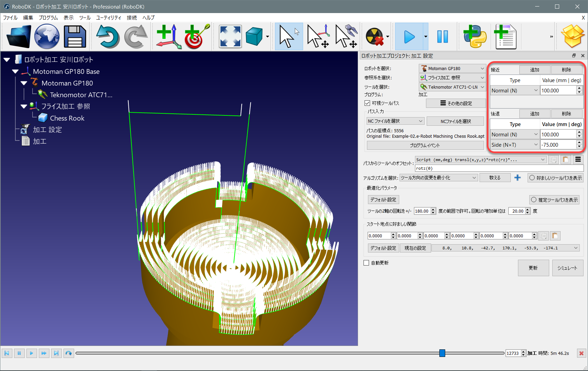This screenshot has height=371, width=588.
Task: Close the simulation bar red X
Action: point(581,353)
